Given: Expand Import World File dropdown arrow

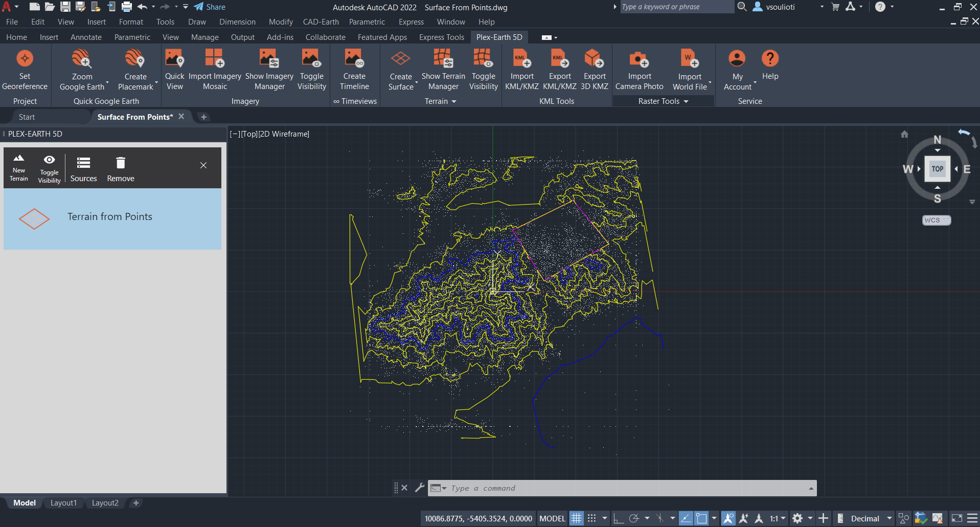Looking at the screenshot, I should pos(710,82).
